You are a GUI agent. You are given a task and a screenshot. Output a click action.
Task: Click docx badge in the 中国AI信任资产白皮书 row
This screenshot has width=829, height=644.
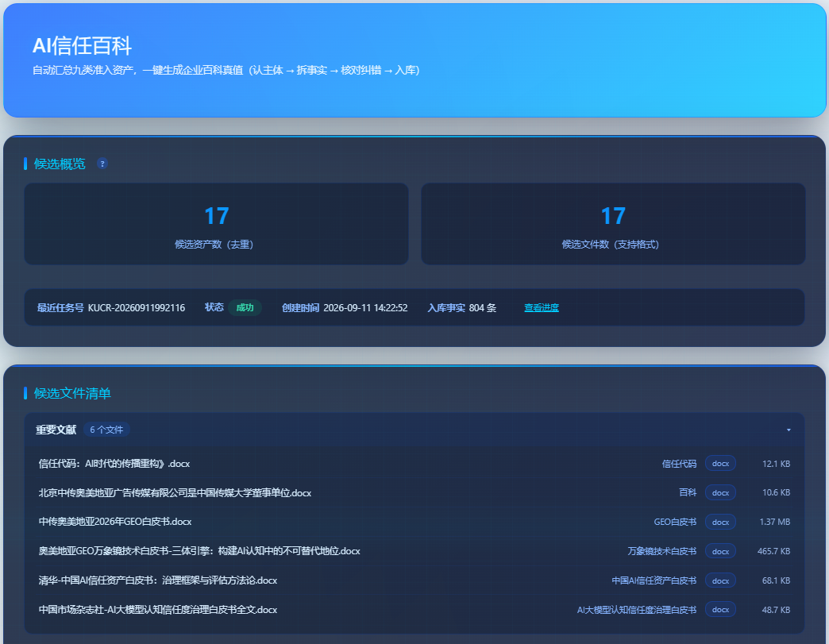coord(721,580)
